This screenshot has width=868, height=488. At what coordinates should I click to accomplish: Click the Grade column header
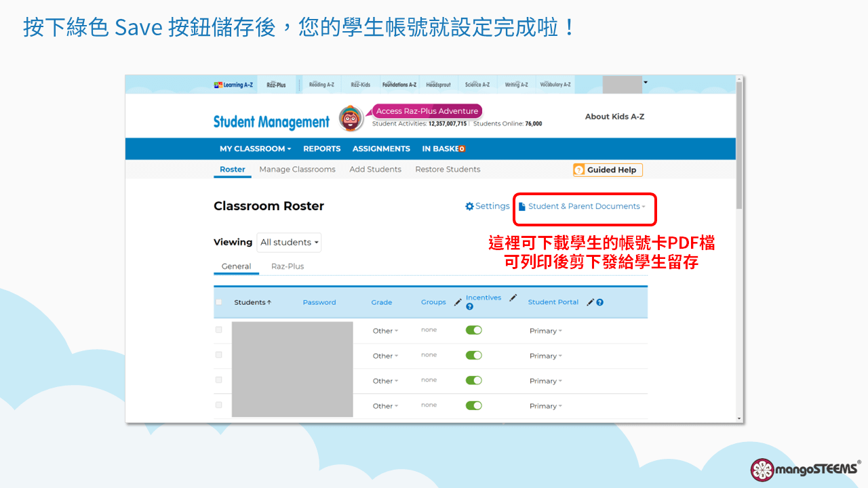coord(382,302)
